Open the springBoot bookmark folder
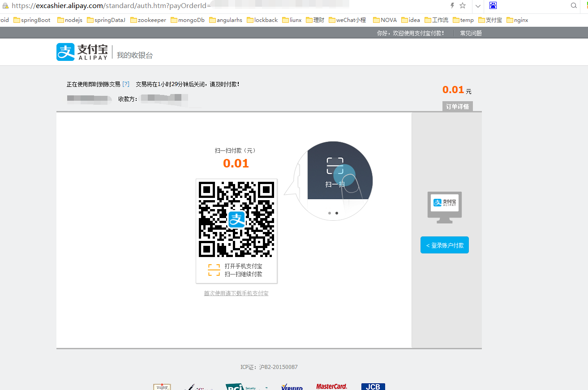The width and height of the screenshot is (588, 390). click(32, 20)
